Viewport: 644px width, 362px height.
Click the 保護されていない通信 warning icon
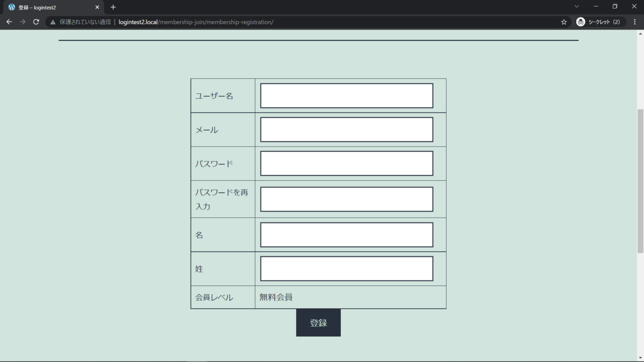(52, 22)
